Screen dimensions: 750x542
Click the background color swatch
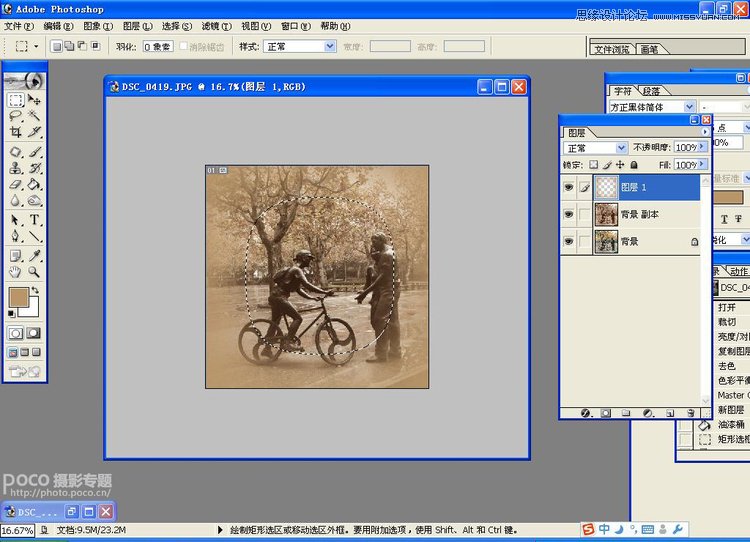[33, 310]
